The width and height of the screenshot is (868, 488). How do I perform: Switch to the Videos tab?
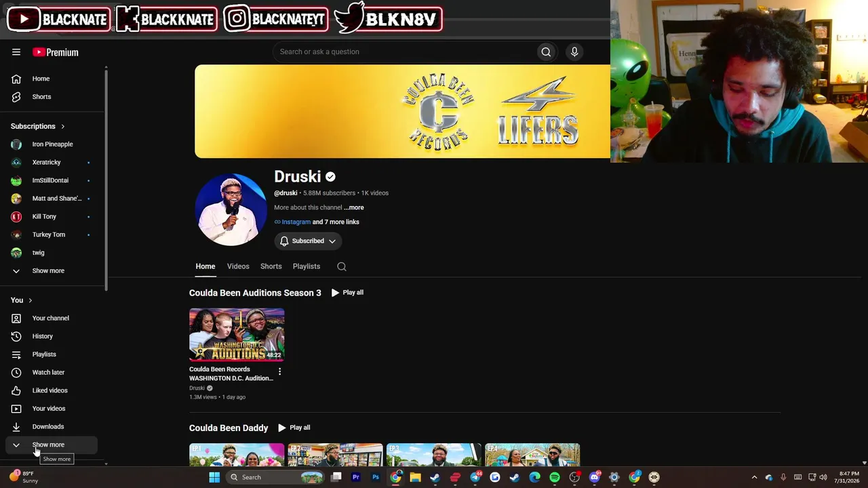(x=238, y=266)
